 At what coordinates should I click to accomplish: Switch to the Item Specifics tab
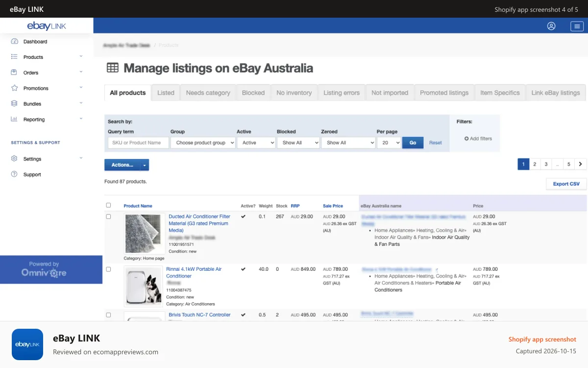(500, 93)
